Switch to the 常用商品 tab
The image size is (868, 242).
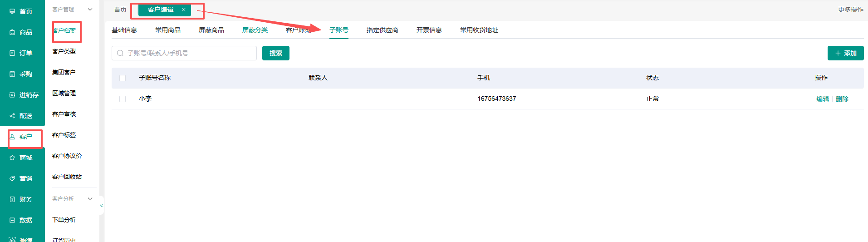[168, 30]
